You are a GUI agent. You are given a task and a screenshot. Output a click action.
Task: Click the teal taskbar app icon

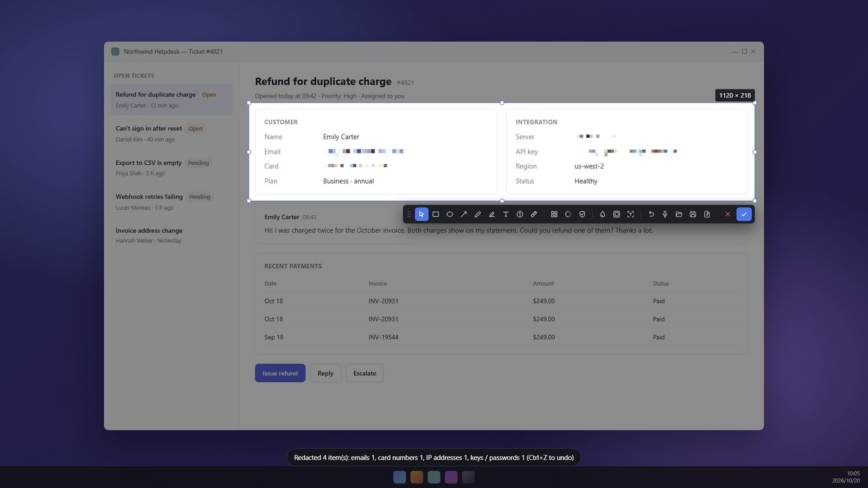(434, 477)
